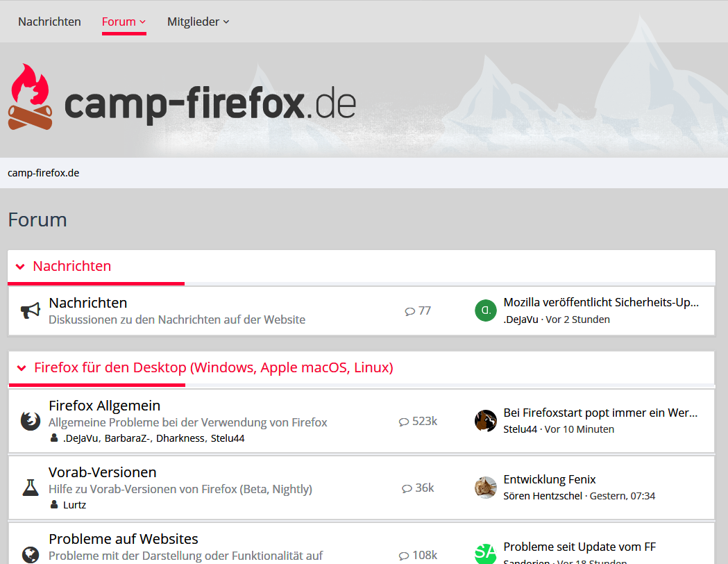This screenshot has width=728, height=564.
Task: Click the post count '36k'
Action: [x=424, y=488]
